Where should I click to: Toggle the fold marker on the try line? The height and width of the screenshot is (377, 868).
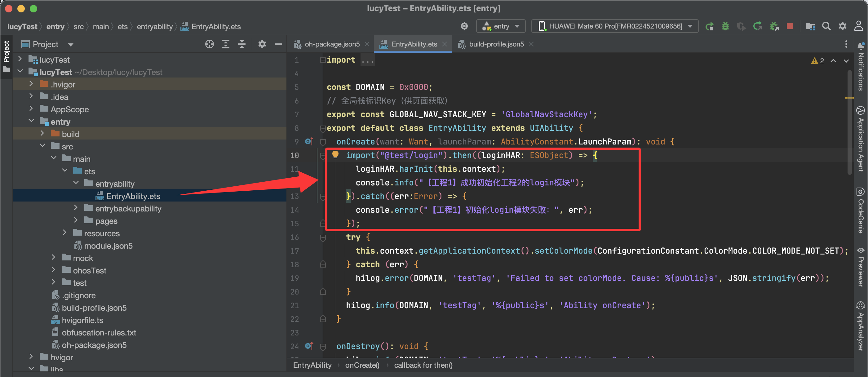322,237
